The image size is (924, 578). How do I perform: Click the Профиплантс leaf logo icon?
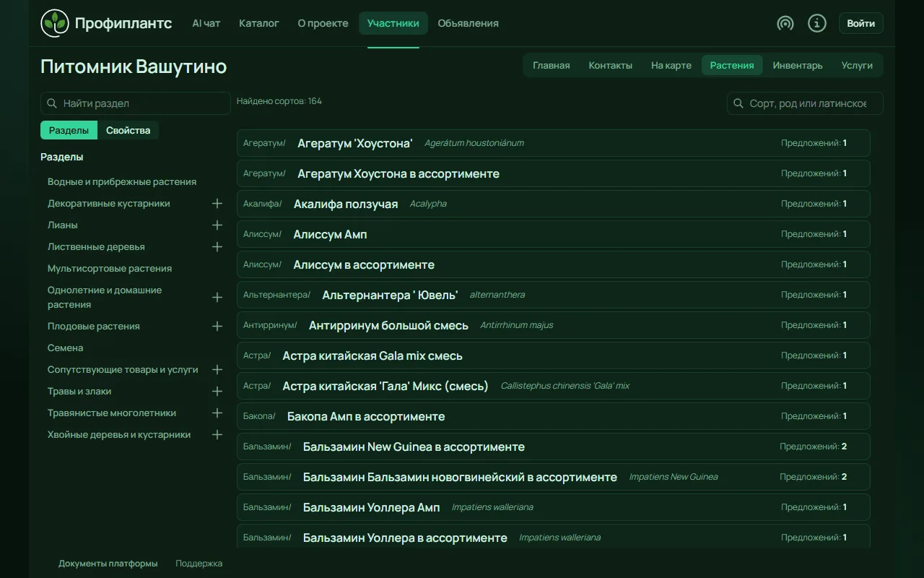(x=54, y=23)
